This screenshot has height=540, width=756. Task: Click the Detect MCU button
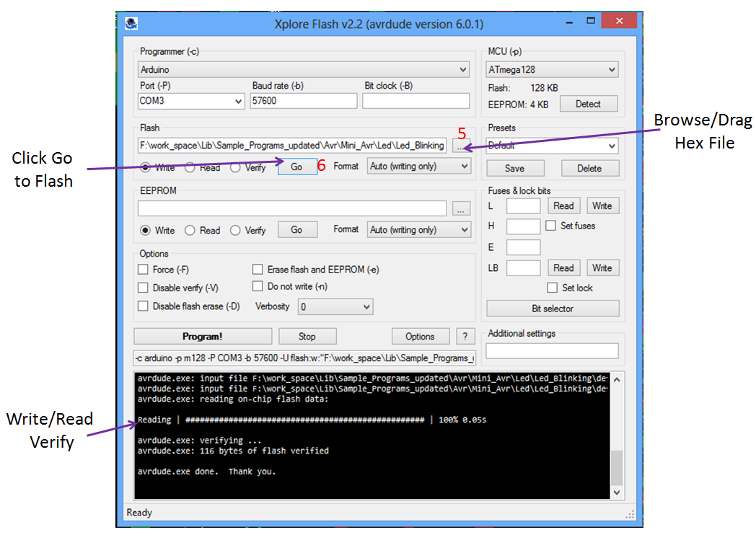click(588, 104)
